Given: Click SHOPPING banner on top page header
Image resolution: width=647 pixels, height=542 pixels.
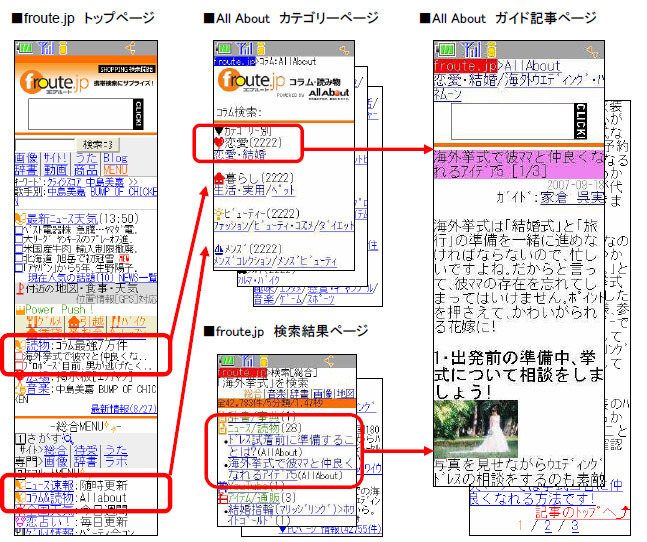Looking at the screenshot, I should (126, 69).
